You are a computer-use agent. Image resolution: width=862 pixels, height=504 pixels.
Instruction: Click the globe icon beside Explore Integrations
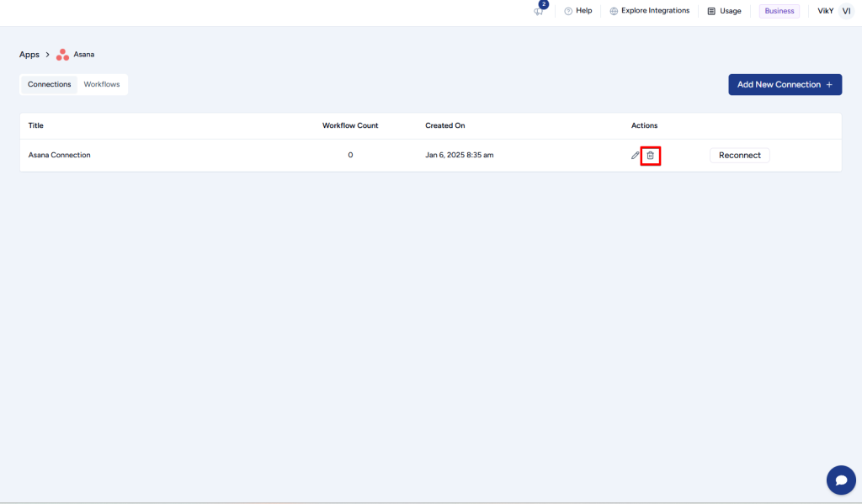614,11
